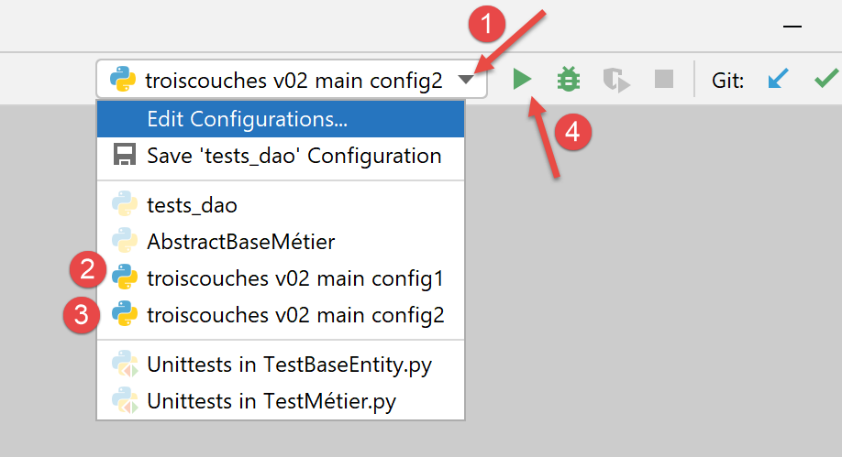Choose Edit Configurations... from the list
The height and width of the screenshot is (457, 842).
point(247,119)
